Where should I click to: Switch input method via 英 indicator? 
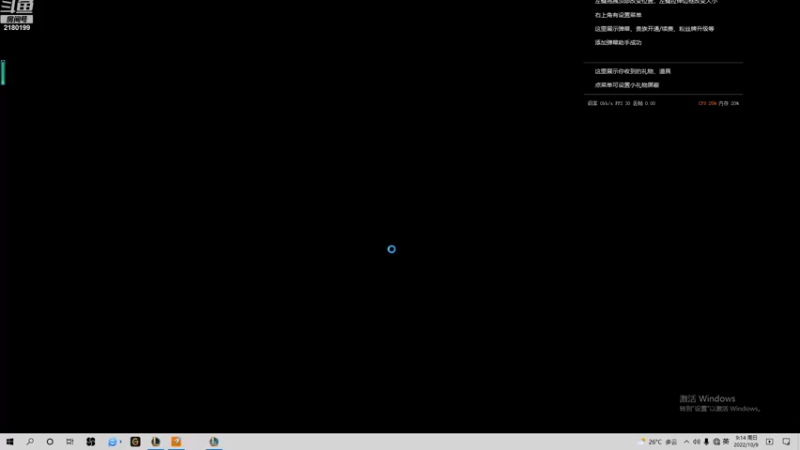pos(726,442)
